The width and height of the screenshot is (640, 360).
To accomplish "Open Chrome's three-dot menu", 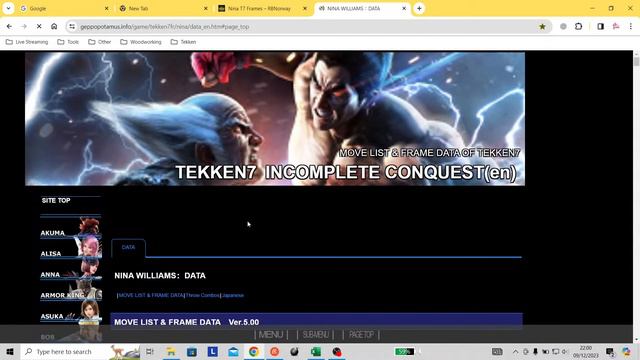I will coord(631,27).
